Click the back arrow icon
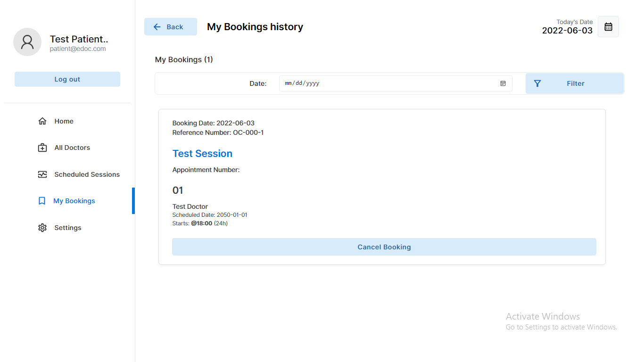644x362 pixels. click(x=157, y=26)
